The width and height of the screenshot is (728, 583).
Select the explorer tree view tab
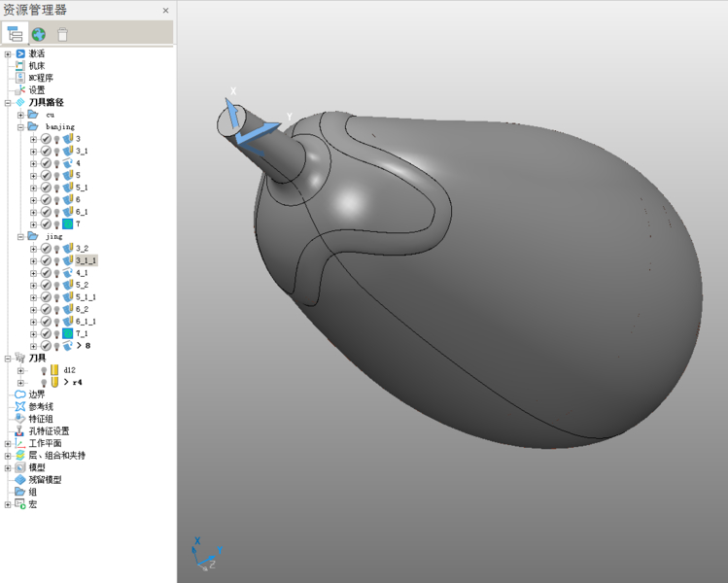coord(15,34)
